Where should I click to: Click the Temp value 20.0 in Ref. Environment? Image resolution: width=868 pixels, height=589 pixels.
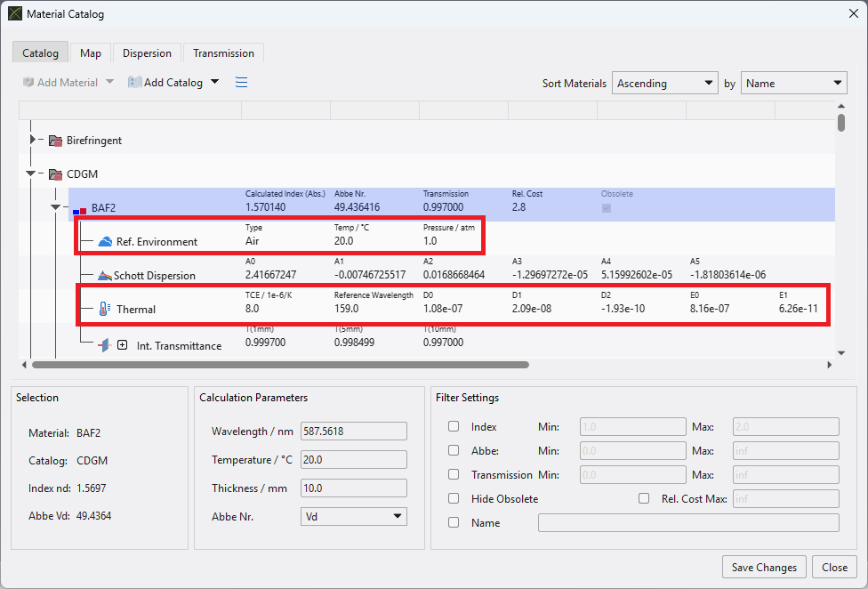click(344, 241)
